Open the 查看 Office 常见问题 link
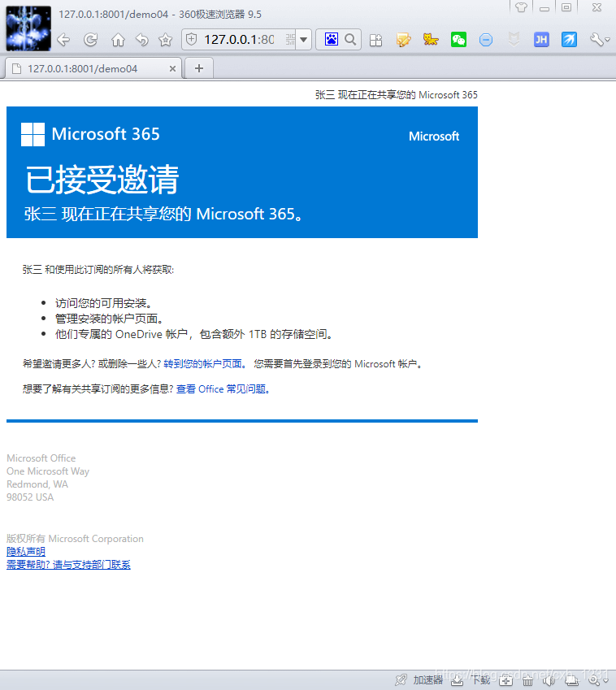The height and width of the screenshot is (690, 616). click(x=223, y=389)
